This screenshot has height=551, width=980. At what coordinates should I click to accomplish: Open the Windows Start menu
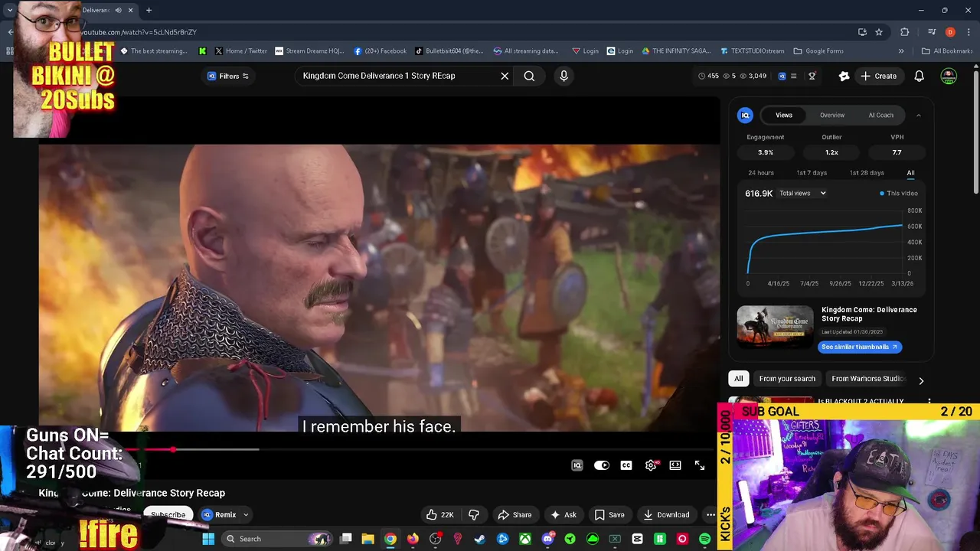(208, 539)
